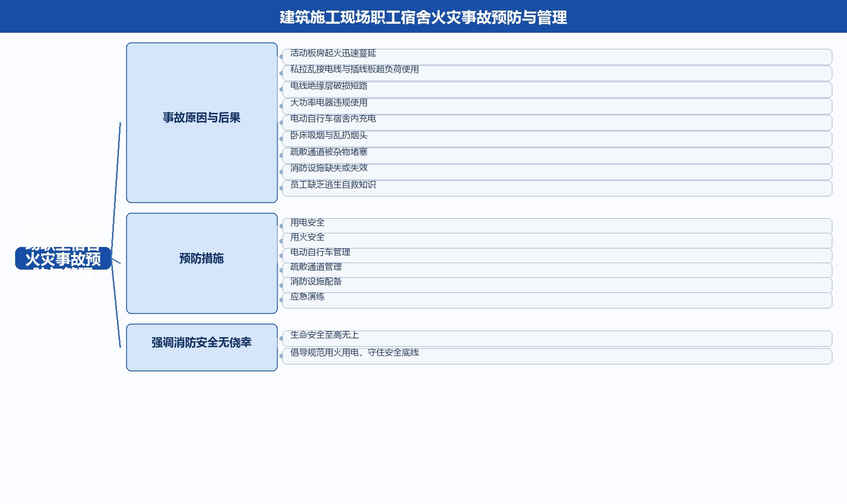Select leaf 电动自行车管理
Viewport: 847px width, 504px height.
(x=557, y=256)
